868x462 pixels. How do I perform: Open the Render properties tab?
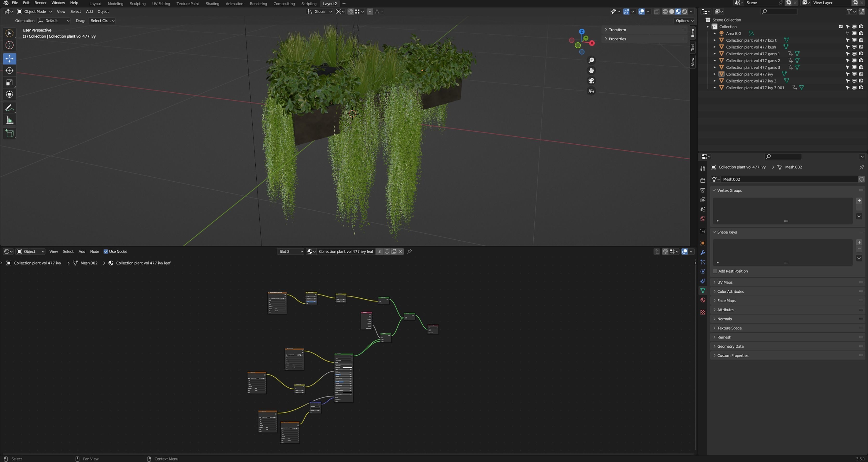[x=703, y=180]
